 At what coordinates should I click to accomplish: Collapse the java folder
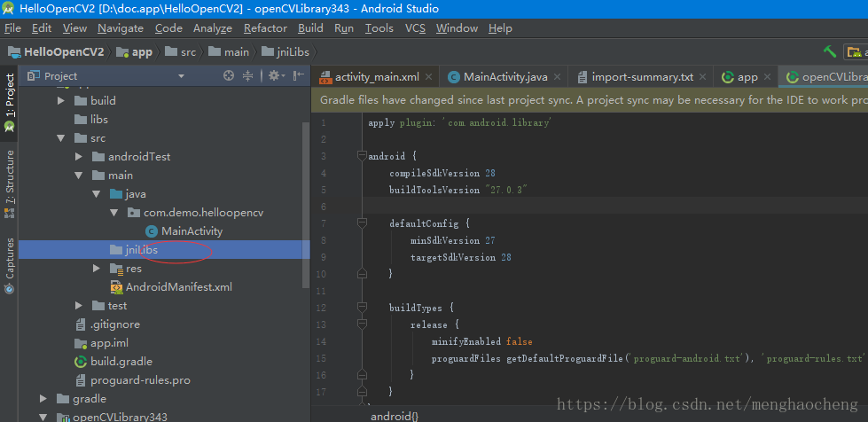tap(97, 194)
